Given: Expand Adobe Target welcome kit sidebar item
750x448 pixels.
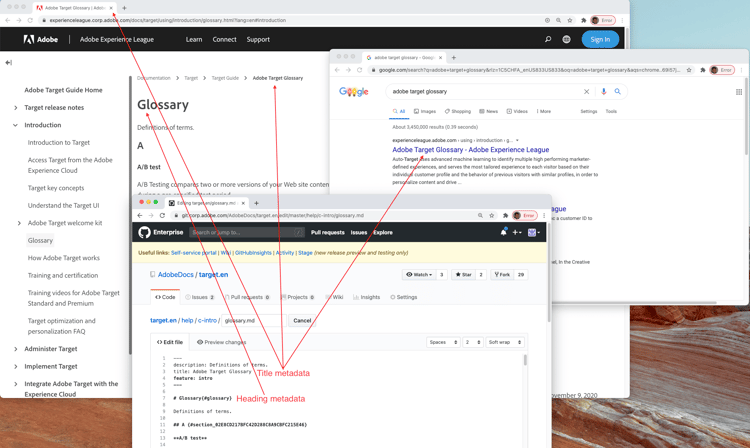Looking at the screenshot, I should point(19,223).
